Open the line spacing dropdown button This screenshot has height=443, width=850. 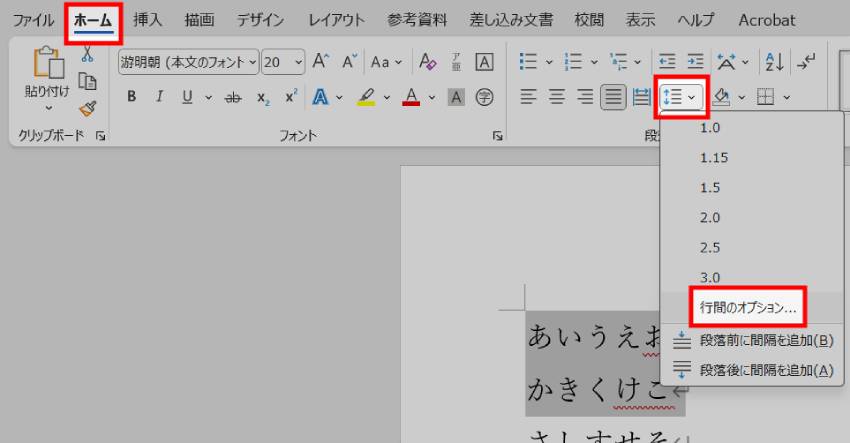[681, 97]
